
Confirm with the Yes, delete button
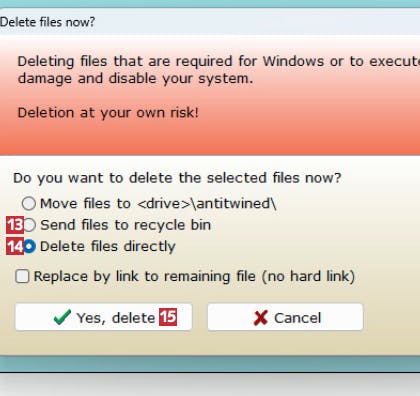[x=104, y=317]
